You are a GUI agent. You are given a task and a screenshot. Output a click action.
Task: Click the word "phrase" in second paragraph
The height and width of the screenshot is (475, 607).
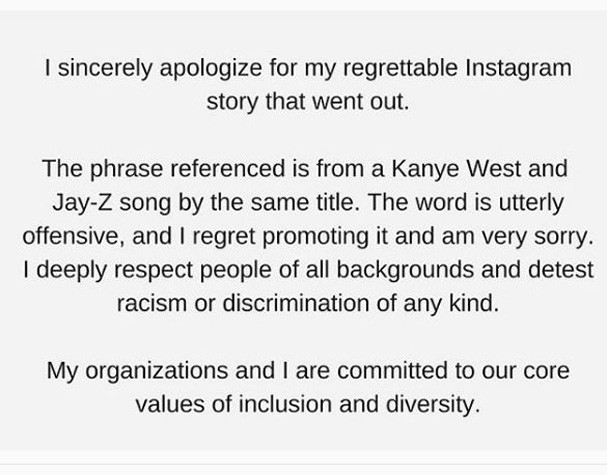pos(126,169)
